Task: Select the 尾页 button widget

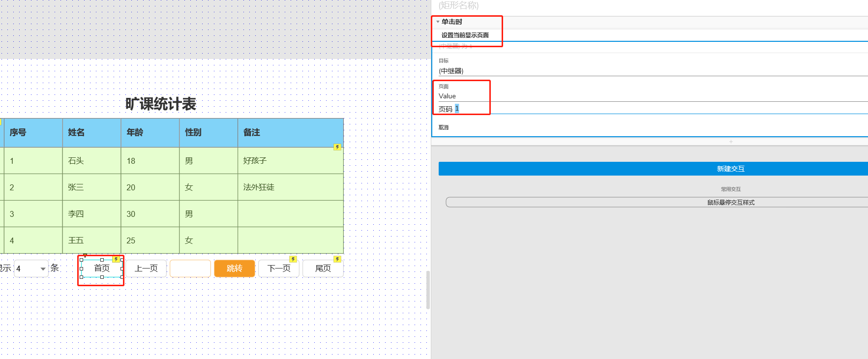Action: (x=323, y=268)
